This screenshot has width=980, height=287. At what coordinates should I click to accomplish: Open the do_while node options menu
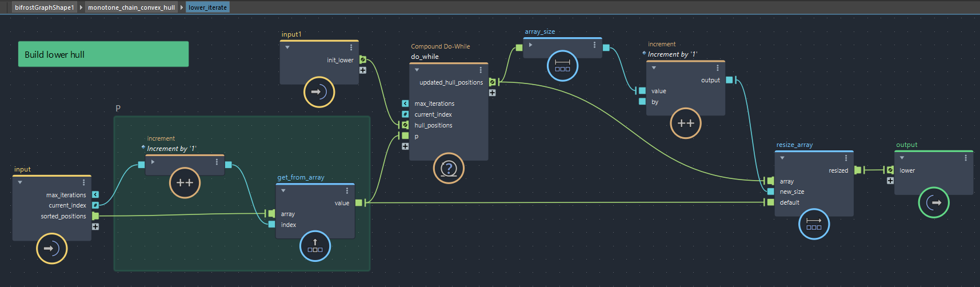point(481,70)
